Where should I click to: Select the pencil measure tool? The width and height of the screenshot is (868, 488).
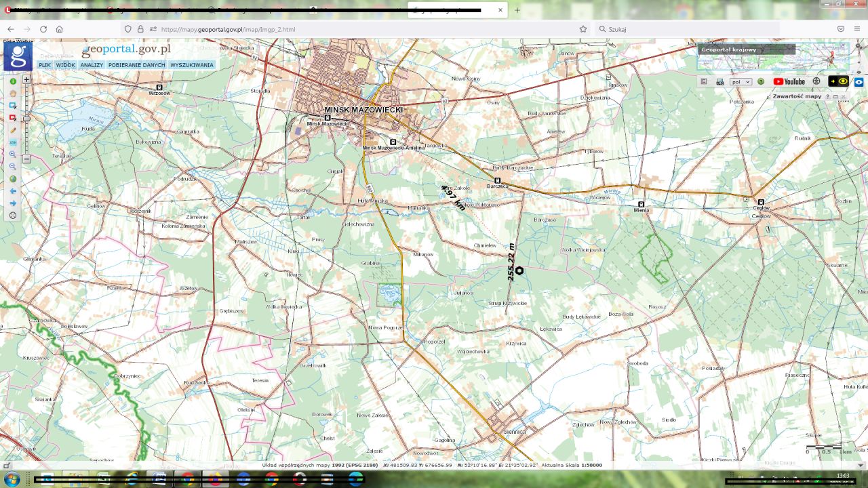(x=13, y=130)
